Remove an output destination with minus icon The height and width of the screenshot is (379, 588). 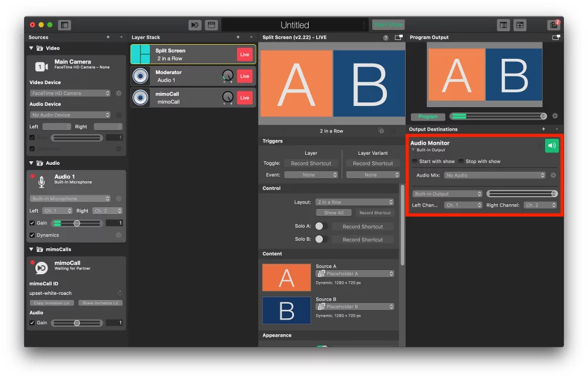pyautogui.click(x=556, y=129)
